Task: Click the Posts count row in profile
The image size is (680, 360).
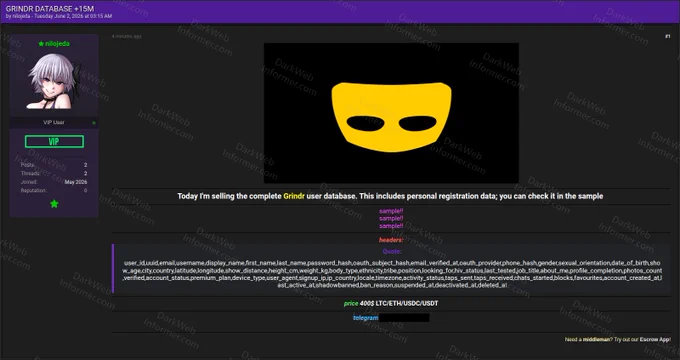Action: pos(54,165)
